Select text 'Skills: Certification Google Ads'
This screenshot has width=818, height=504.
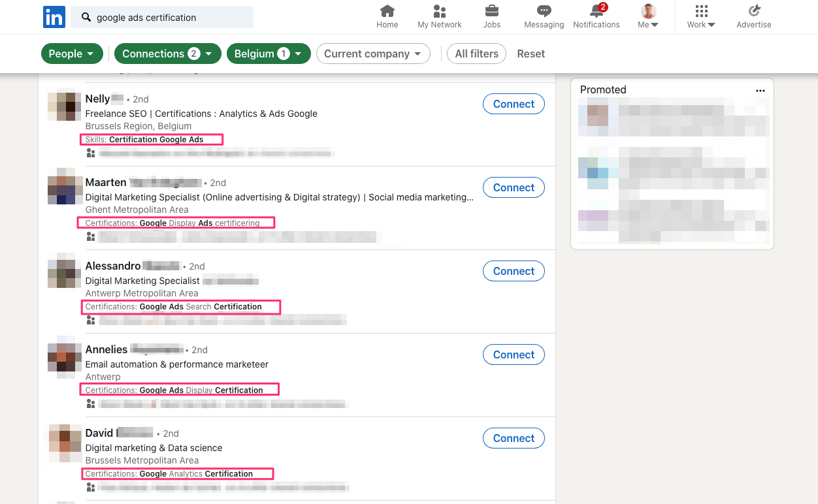(x=144, y=140)
